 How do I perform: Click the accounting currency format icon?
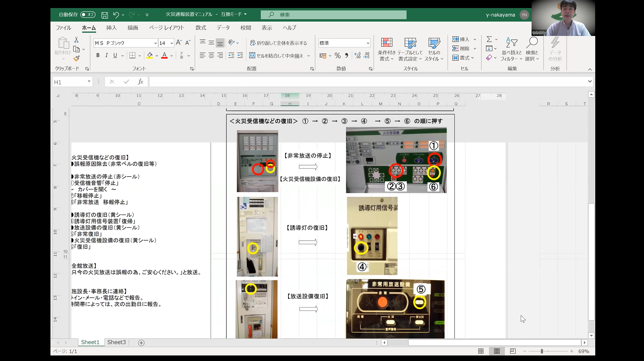(323, 56)
